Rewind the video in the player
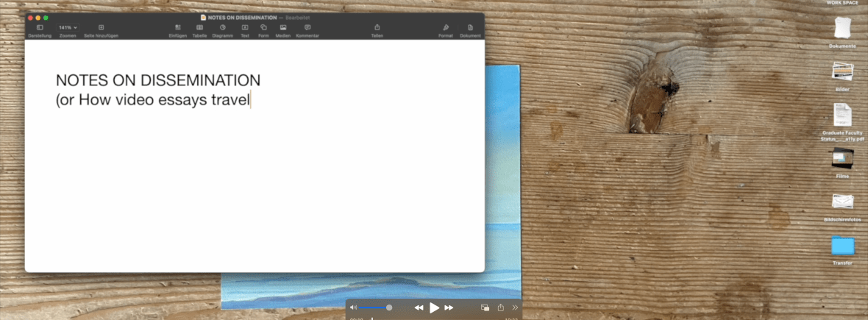The height and width of the screenshot is (320, 868). pos(419,307)
